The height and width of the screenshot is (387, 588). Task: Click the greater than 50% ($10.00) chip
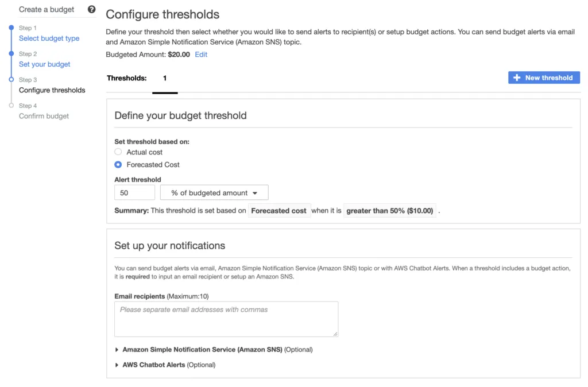(x=390, y=210)
